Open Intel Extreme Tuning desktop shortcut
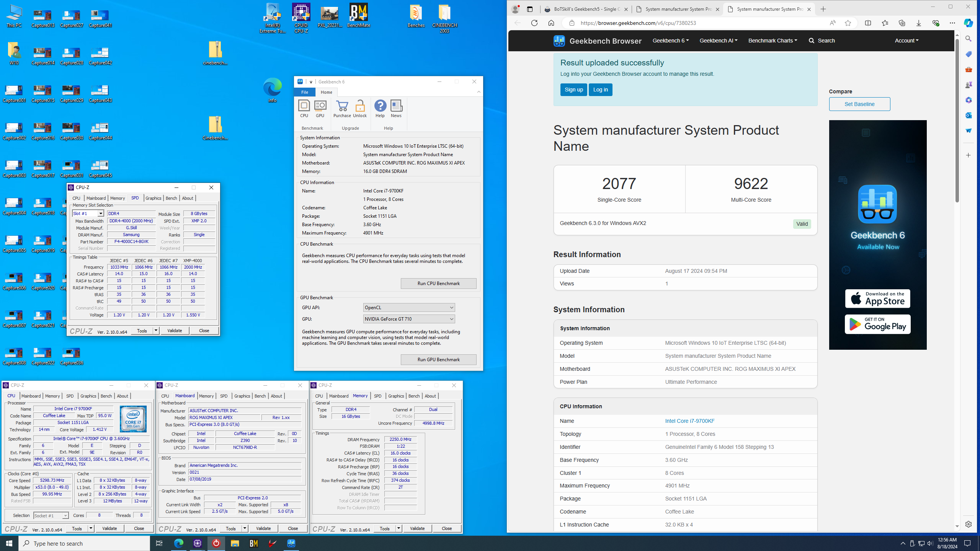The image size is (980, 551). (x=273, y=18)
